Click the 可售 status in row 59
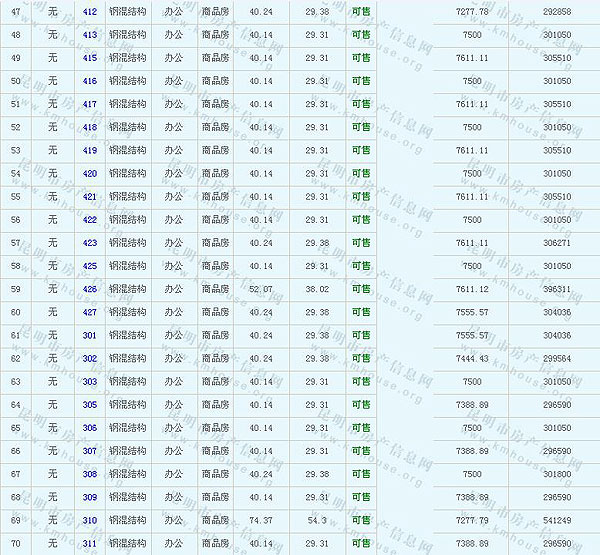600x555 pixels. [x=360, y=289]
